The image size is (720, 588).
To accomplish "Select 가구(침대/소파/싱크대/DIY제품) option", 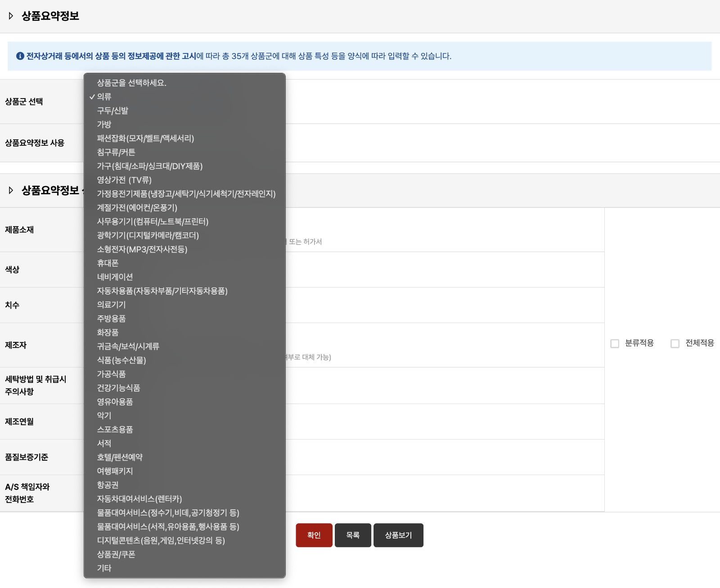I will [x=184, y=166].
